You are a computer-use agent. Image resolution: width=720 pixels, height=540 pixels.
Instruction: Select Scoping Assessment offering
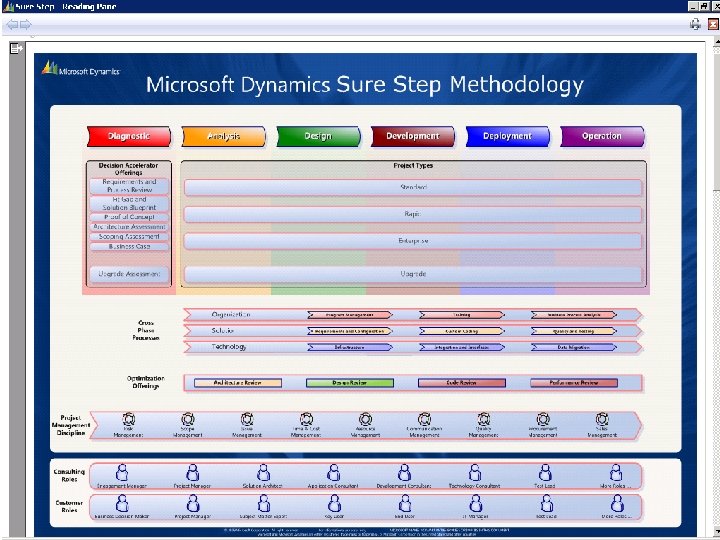(129, 236)
